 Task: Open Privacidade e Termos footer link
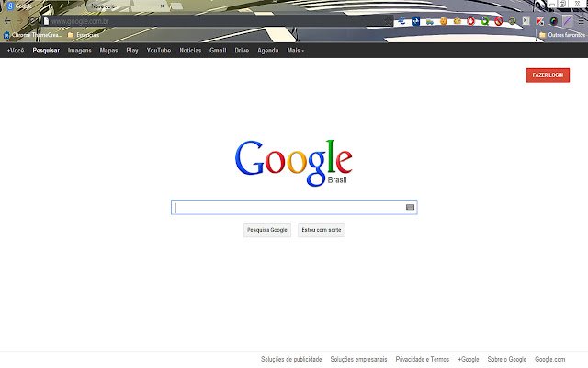[423, 359]
